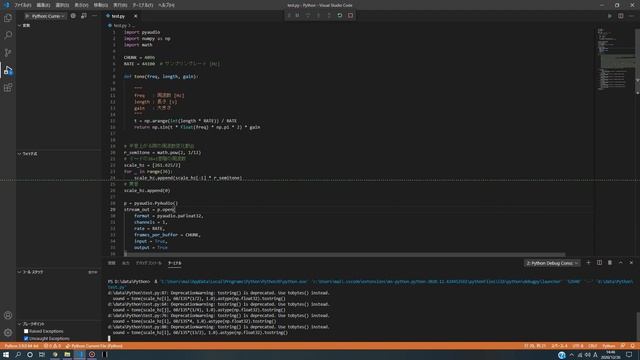Click the code minimap overview

pos(614,59)
